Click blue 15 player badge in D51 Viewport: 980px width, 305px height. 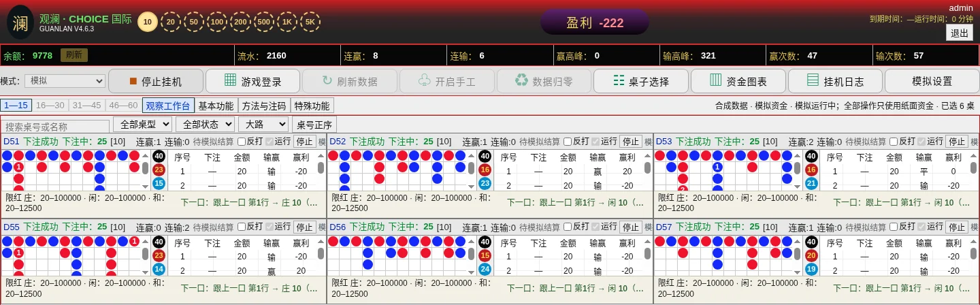[159, 183]
